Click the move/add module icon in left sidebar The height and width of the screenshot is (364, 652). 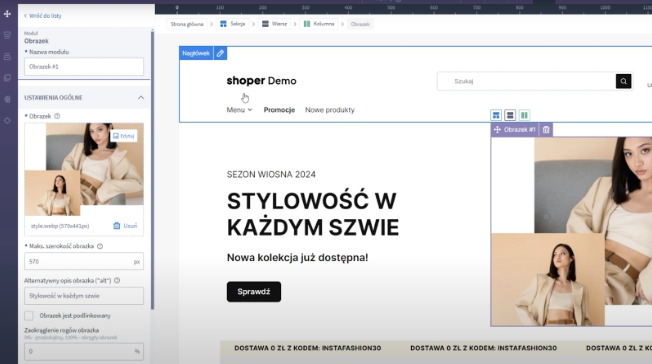pos(7,14)
